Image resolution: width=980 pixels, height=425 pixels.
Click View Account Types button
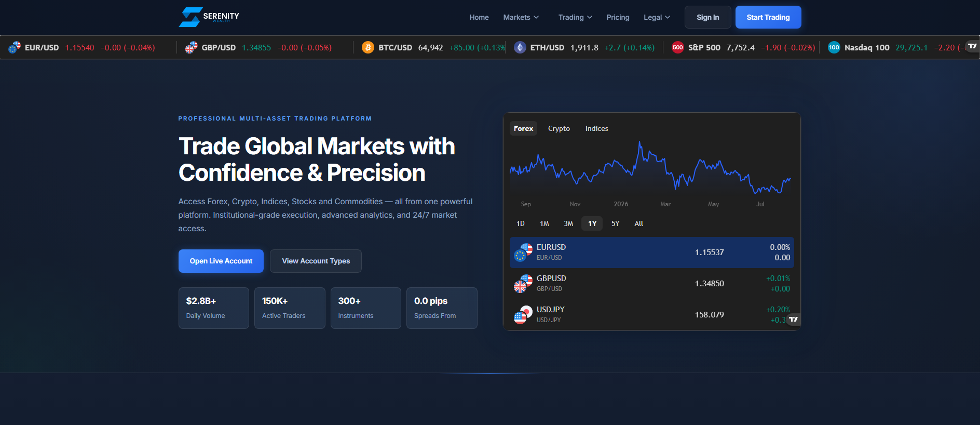click(316, 261)
